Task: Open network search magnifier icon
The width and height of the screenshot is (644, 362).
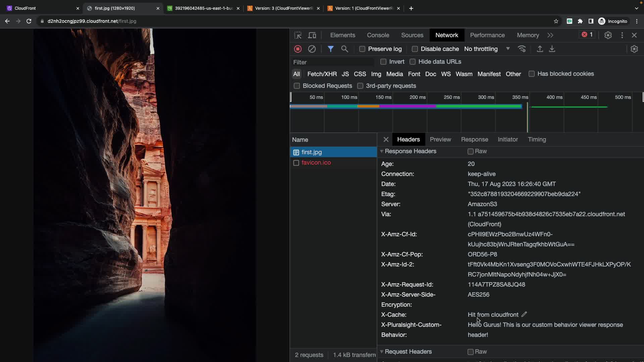Action: click(344, 49)
